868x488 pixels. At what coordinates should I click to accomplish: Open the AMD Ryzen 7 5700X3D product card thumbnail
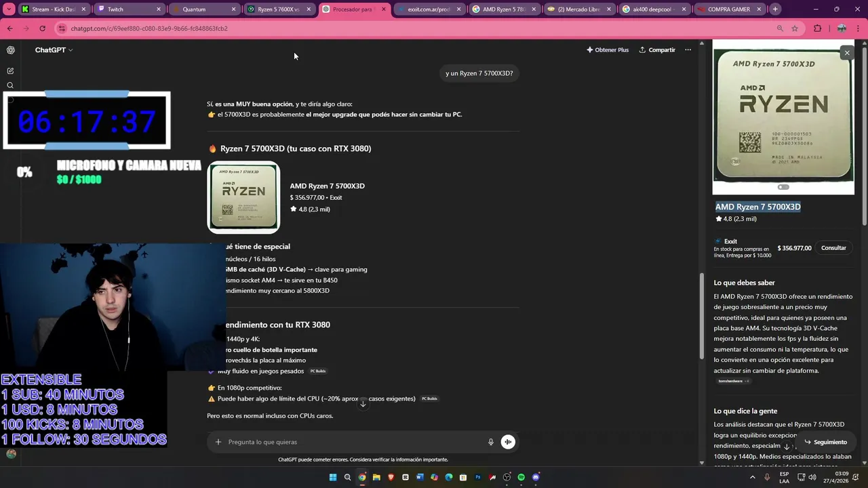243,197
